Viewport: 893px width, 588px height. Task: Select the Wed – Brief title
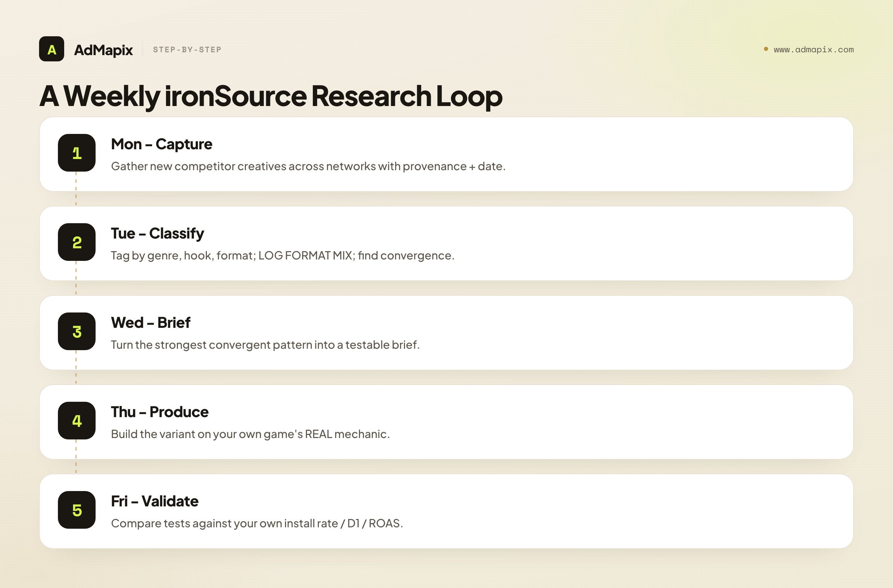(151, 323)
